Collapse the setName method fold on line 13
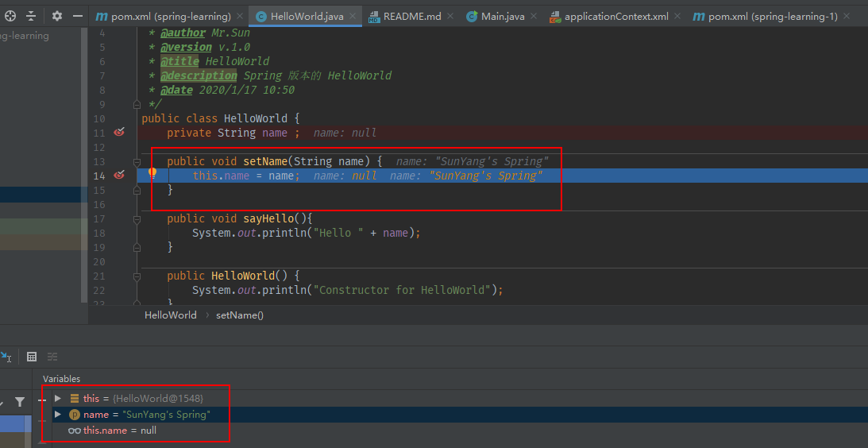Image resolution: width=868 pixels, height=448 pixels. 137,162
